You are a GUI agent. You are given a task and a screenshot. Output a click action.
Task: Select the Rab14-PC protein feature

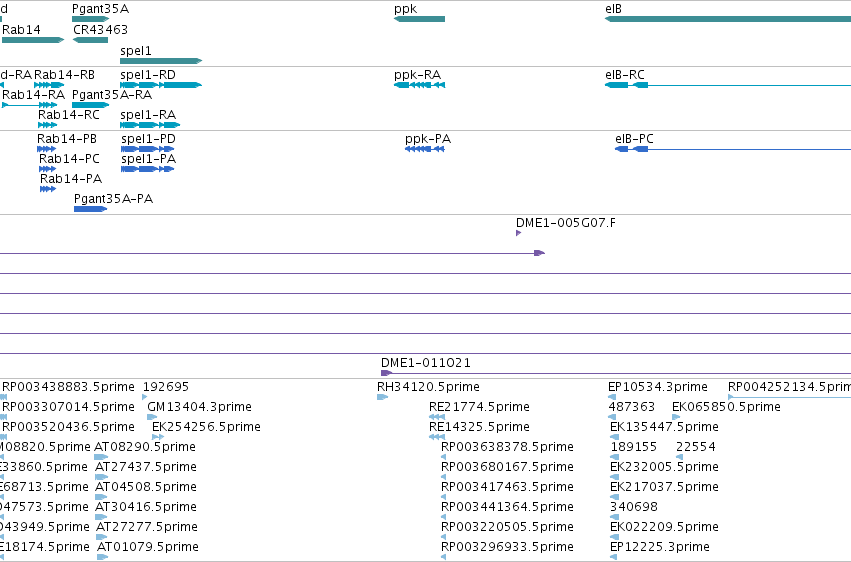[x=48, y=169]
